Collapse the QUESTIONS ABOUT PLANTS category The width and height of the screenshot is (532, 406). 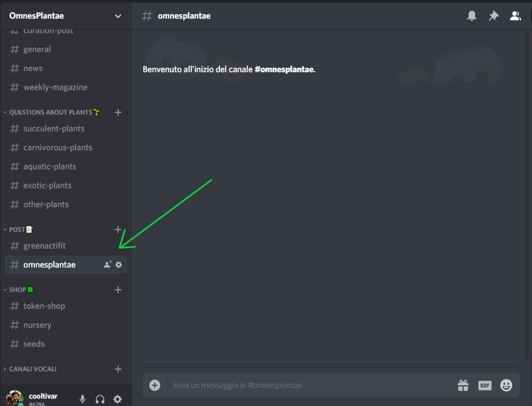[x=51, y=112]
